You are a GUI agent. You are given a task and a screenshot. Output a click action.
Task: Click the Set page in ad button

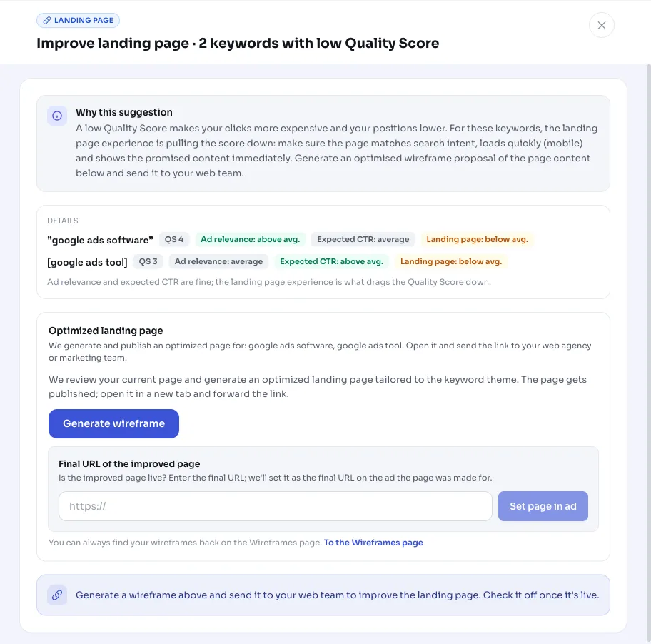tap(543, 506)
